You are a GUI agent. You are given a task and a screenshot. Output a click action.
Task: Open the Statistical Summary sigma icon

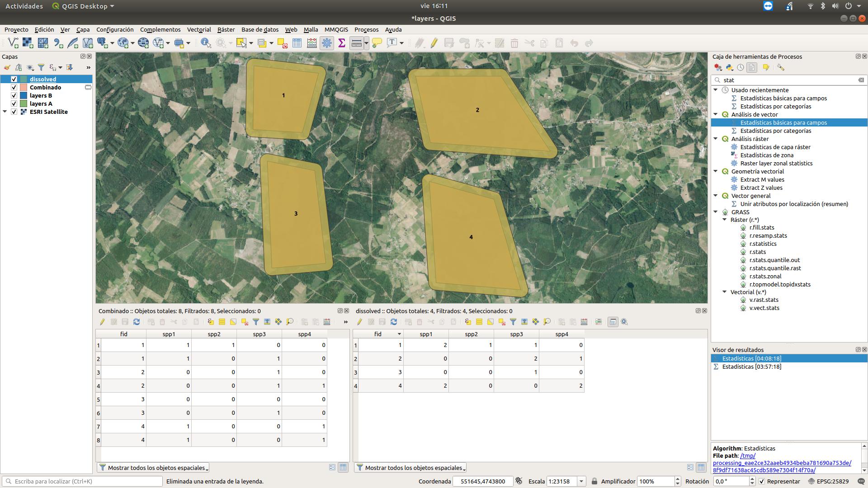pos(342,43)
